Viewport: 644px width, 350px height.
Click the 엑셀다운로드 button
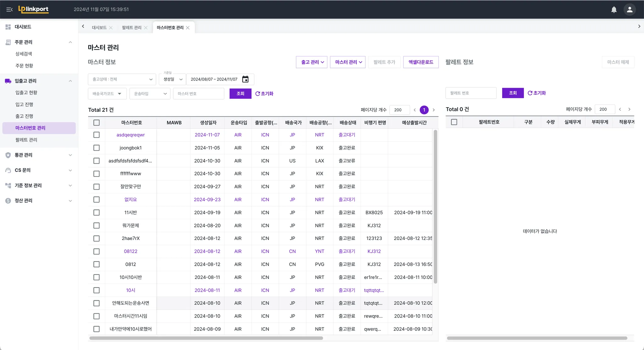[x=421, y=62]
